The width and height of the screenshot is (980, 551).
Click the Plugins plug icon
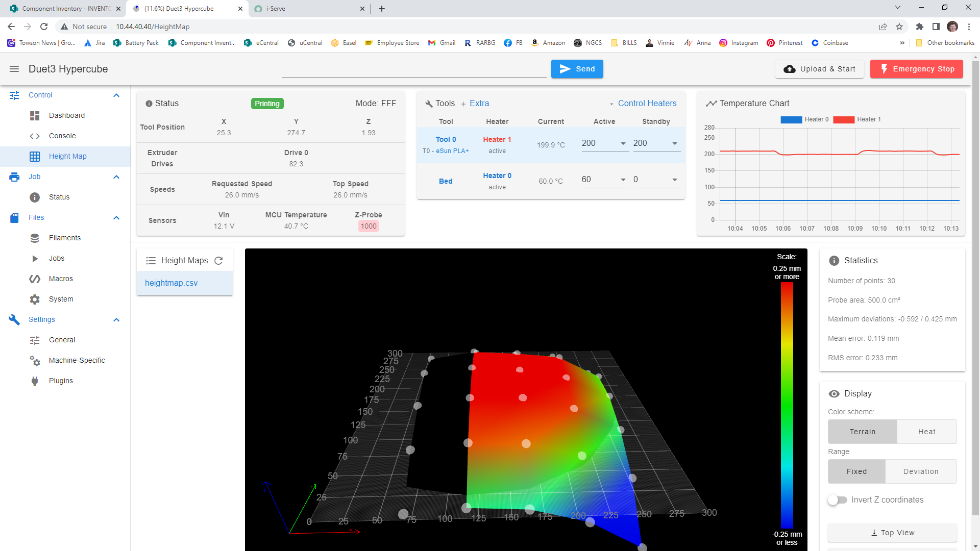[35, 381]
